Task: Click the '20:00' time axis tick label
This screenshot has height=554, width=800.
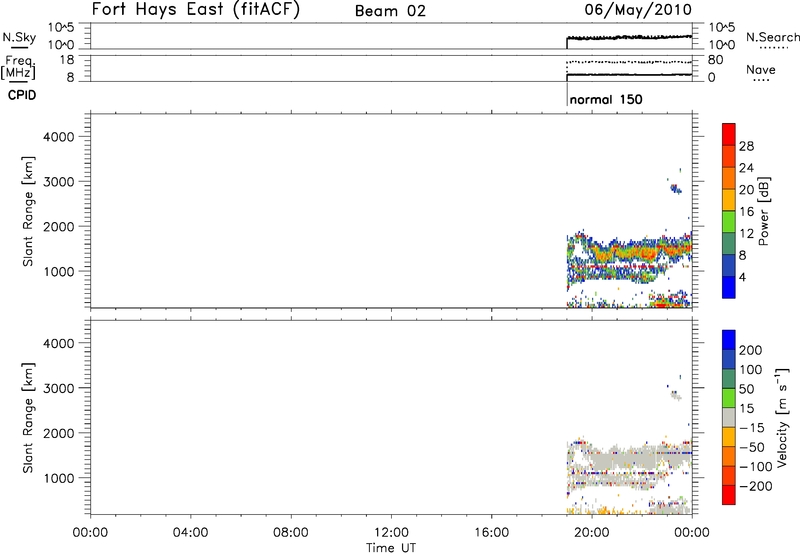Action: [x=592, y=533]
